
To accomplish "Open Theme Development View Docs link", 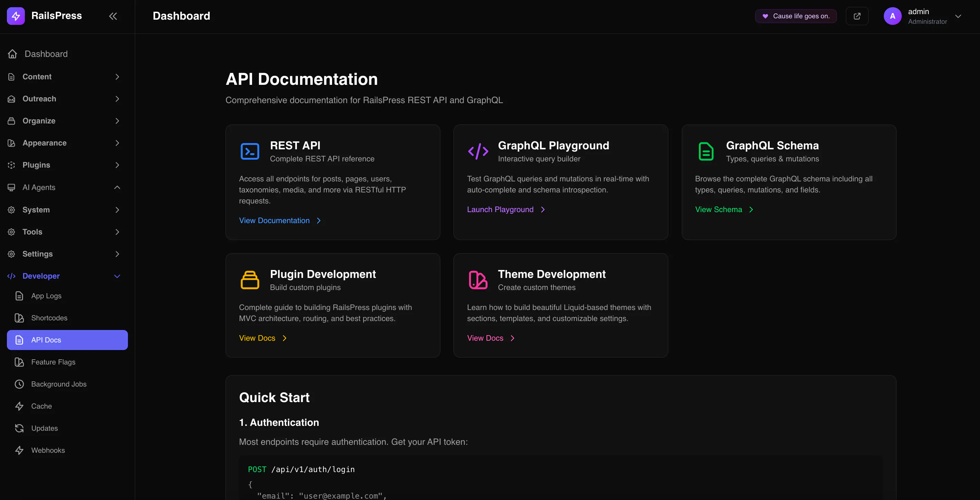I will coord(491,338).
